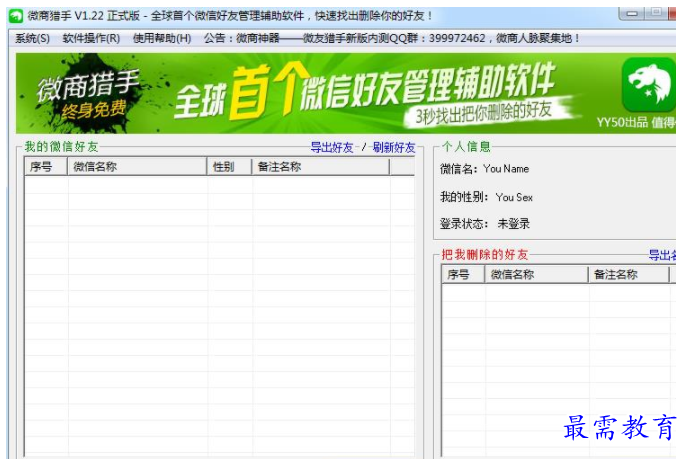Sort friends list by 备注名称 column header
The image size is (685, 459).
click(320, 167)
